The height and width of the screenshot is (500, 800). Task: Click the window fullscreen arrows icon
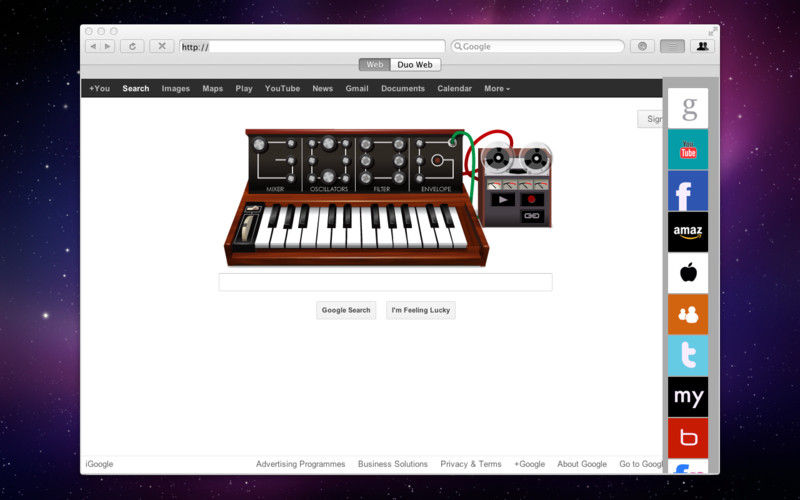pos(713,32)
